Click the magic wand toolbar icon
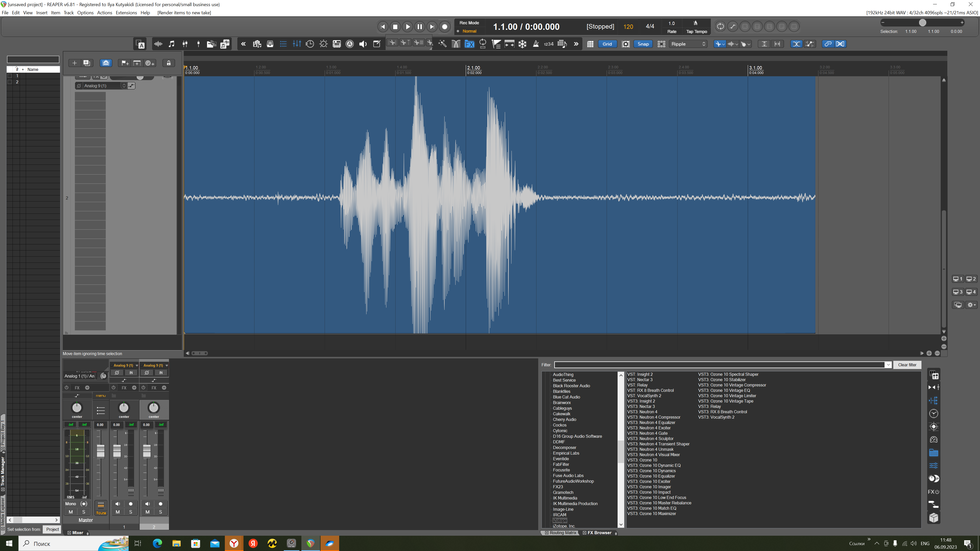980x551 pixels. point(443,44)
